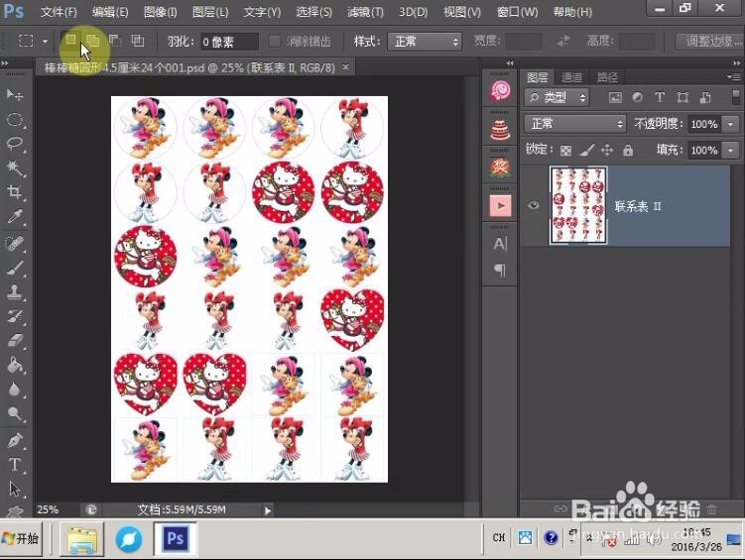Screen dimensions: 745x560
Task: Open the file explorer taskbar icon
Action: point(81,538)
